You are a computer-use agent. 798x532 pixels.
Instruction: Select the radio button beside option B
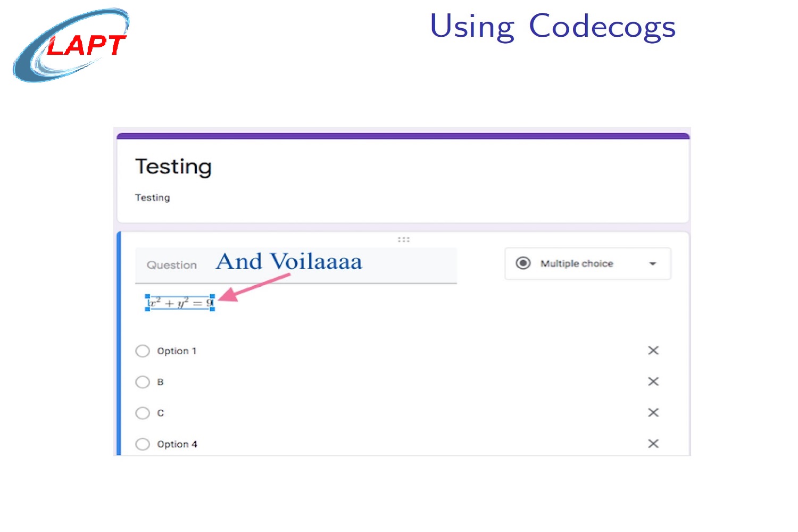coord(143,381)
